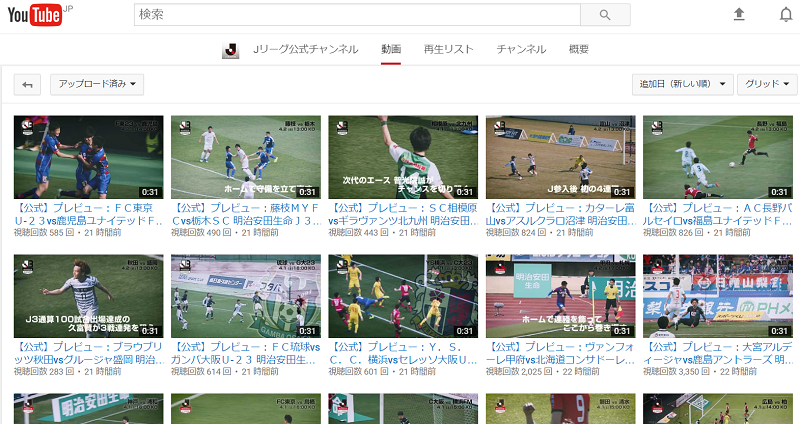800x424 pixels.
Task: Open the チャンネル tab
Action: point(521,49)
